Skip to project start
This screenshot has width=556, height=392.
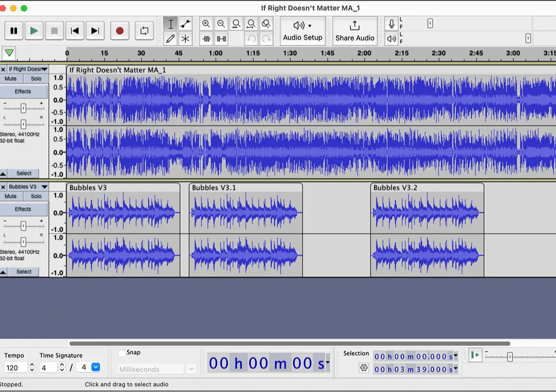pyautogui.click(x=75, y=31)
